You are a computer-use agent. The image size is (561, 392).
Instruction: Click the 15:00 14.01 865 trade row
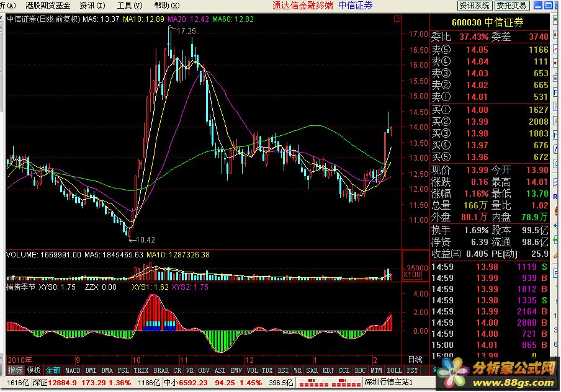click(x=490, y=345)
